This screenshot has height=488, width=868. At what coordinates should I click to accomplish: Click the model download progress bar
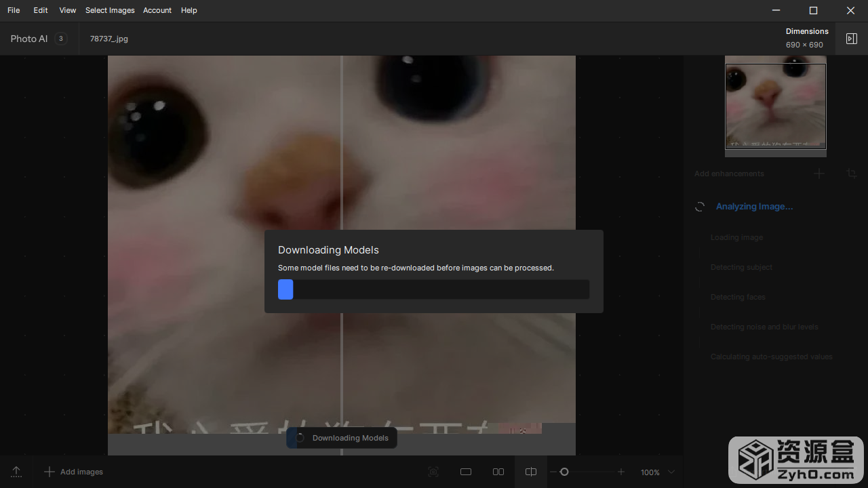pyautogui.click(x=433, y=289)
